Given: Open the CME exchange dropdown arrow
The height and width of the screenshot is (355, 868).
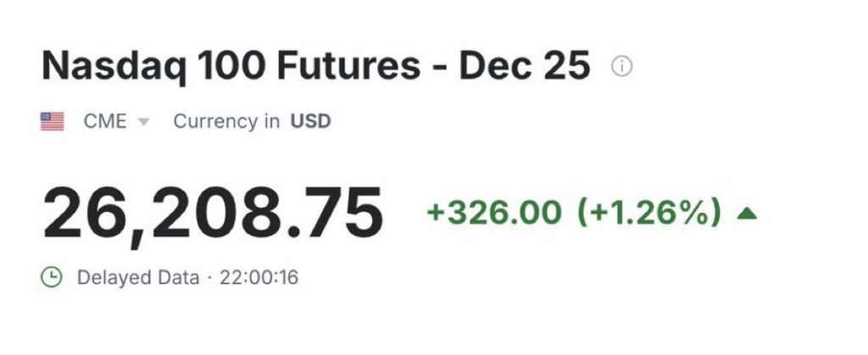Looking at the screenshot, I should 143,122.
